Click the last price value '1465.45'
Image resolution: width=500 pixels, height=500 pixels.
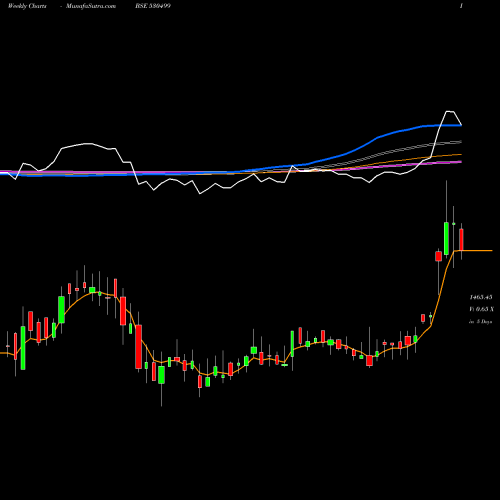[x=481, y=297]
